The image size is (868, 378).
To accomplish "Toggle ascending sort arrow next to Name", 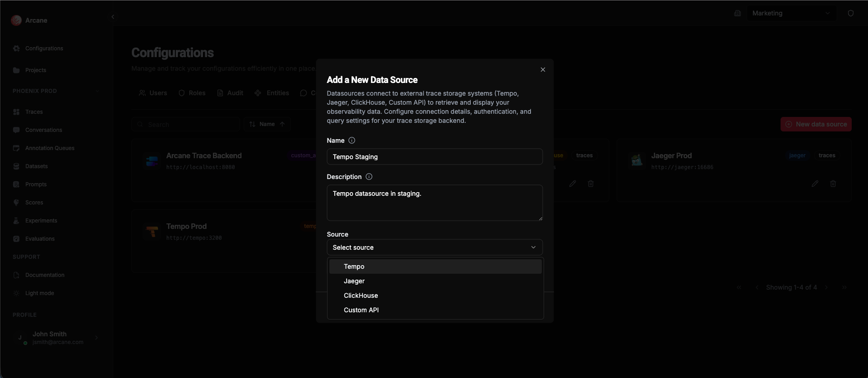I will point(282,124).
